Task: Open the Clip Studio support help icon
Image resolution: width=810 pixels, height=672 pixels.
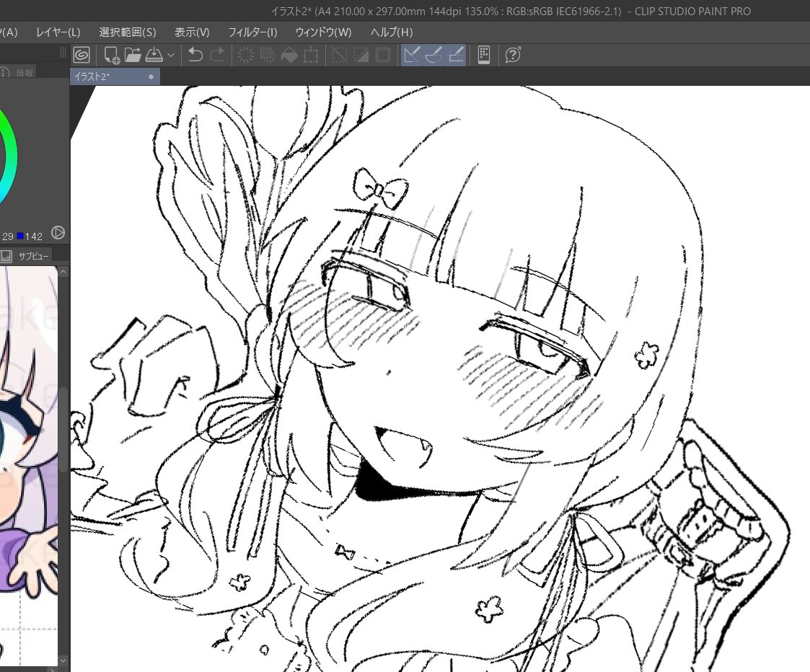Action: click(512, 55)
